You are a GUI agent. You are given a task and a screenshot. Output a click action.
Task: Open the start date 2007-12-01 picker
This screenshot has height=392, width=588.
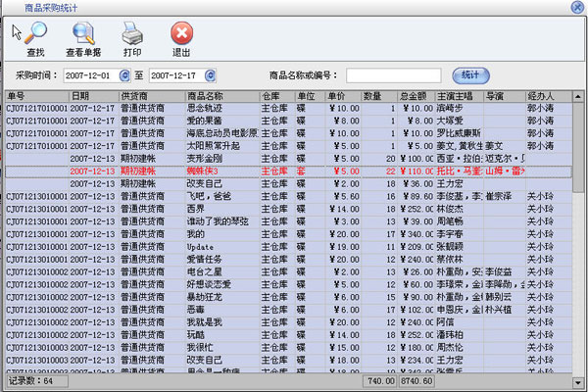pos(124,74)
